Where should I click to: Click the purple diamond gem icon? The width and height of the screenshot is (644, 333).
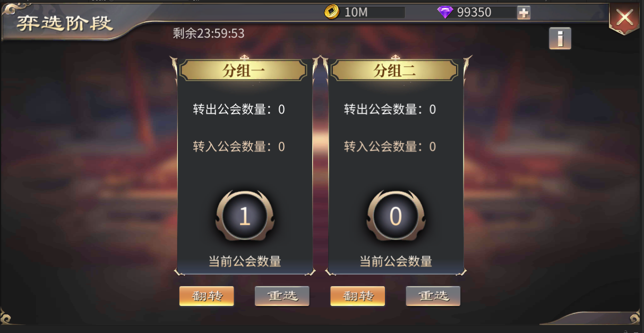445,12
